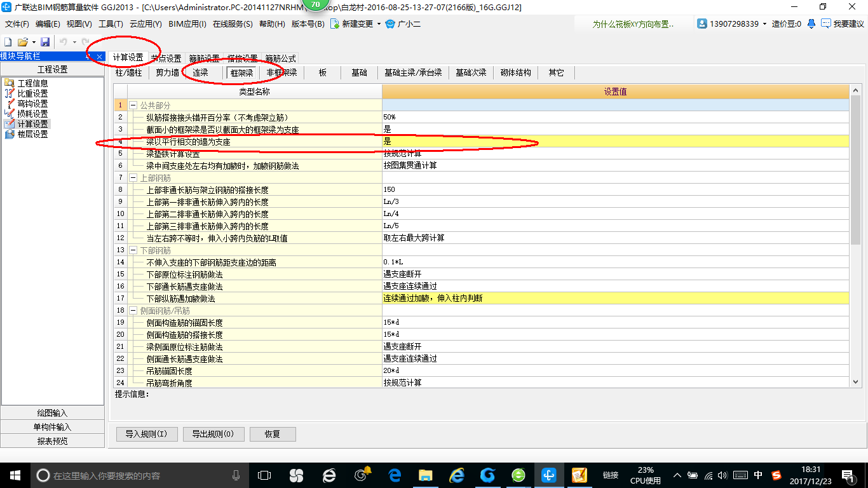Viewport: 868px width, 488px height.
Task: Close the 模块导航栏 panel
Action: pyautogui.click(x=100, y=57)
